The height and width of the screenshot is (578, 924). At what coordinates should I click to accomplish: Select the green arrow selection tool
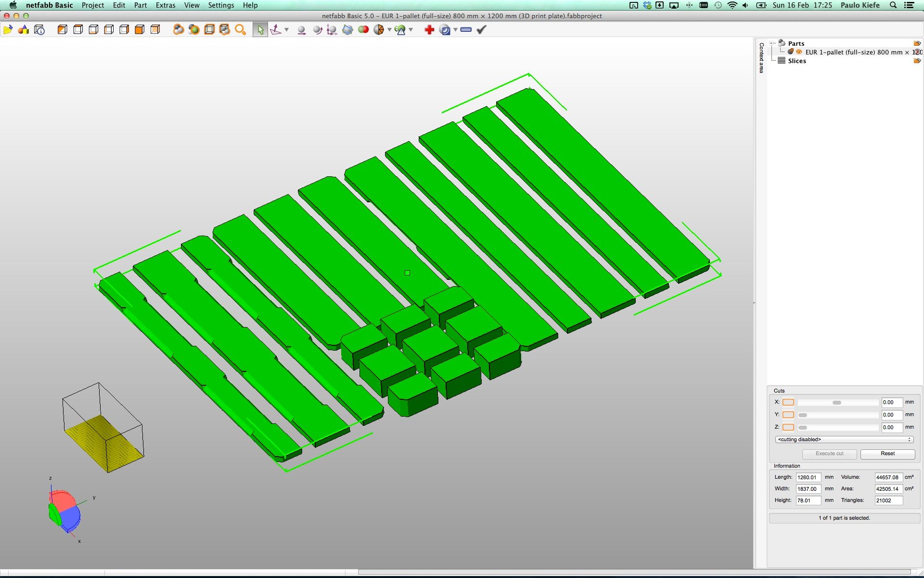click(260, 30)
